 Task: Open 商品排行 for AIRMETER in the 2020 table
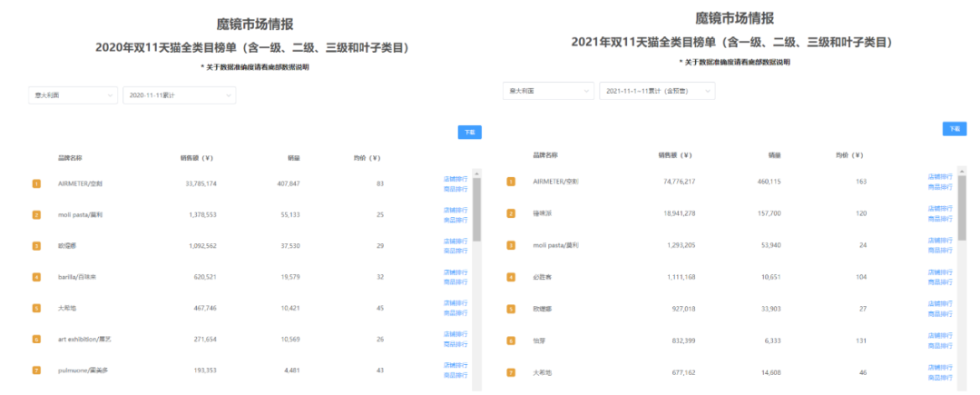[455, 189]
